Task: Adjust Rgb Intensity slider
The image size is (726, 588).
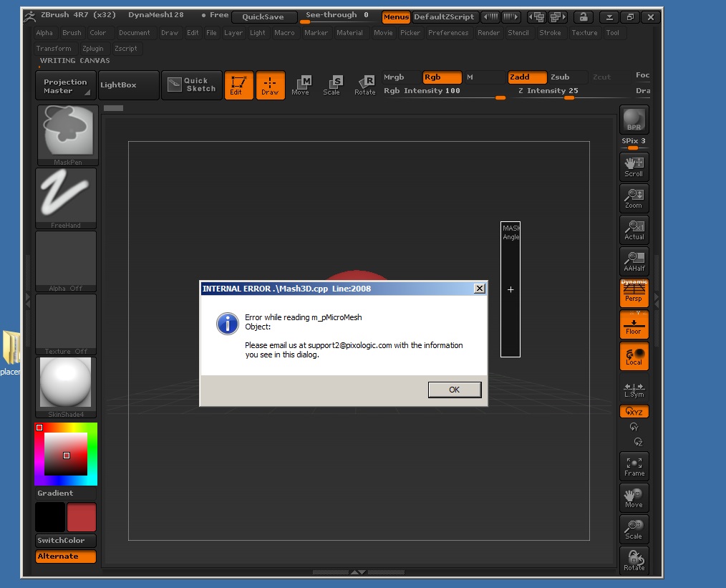Action: [x=444, y=92]
